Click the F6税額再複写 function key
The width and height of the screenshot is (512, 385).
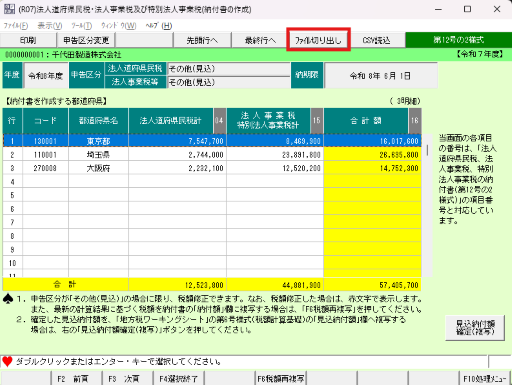[281, 379]
